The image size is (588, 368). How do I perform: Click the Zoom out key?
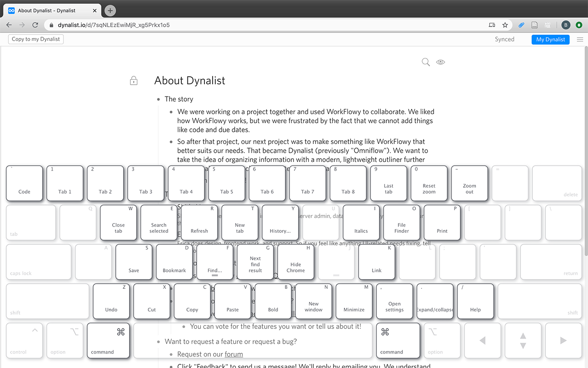469,183
